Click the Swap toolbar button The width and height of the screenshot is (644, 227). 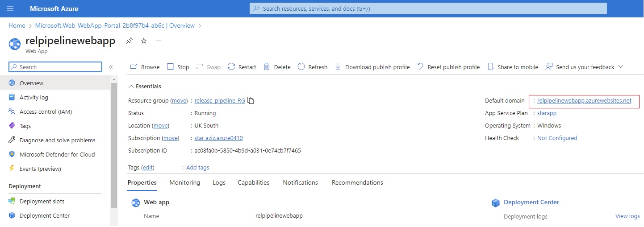pos(208,67)
